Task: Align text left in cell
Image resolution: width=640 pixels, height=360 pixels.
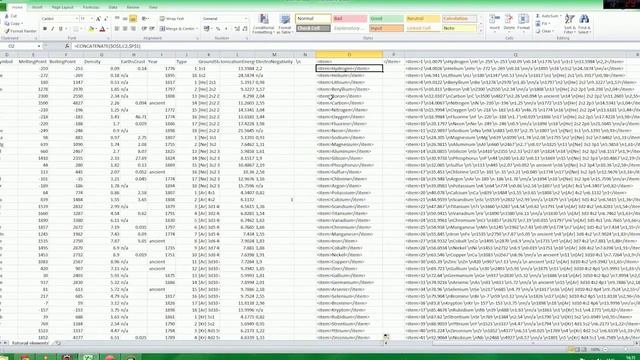Action: [117, 29]
